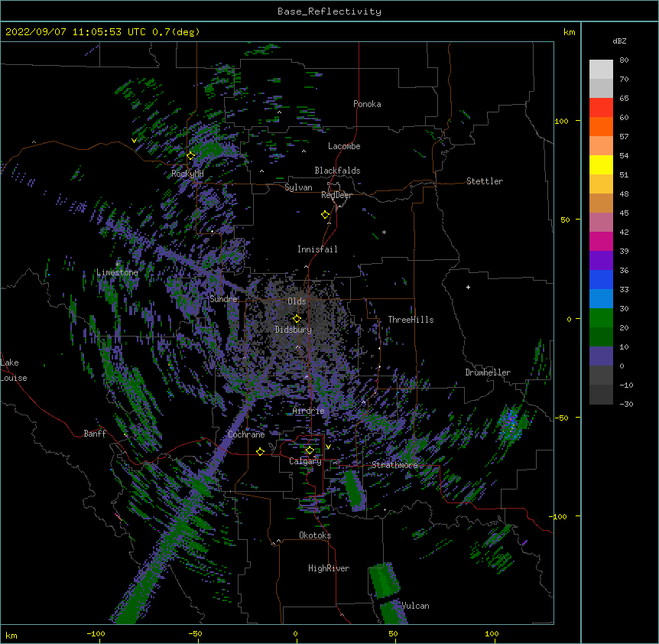The image size is (659, 644).
Task: Click the yellow diamond marker above Calgary label
Action: click(310, 450)
